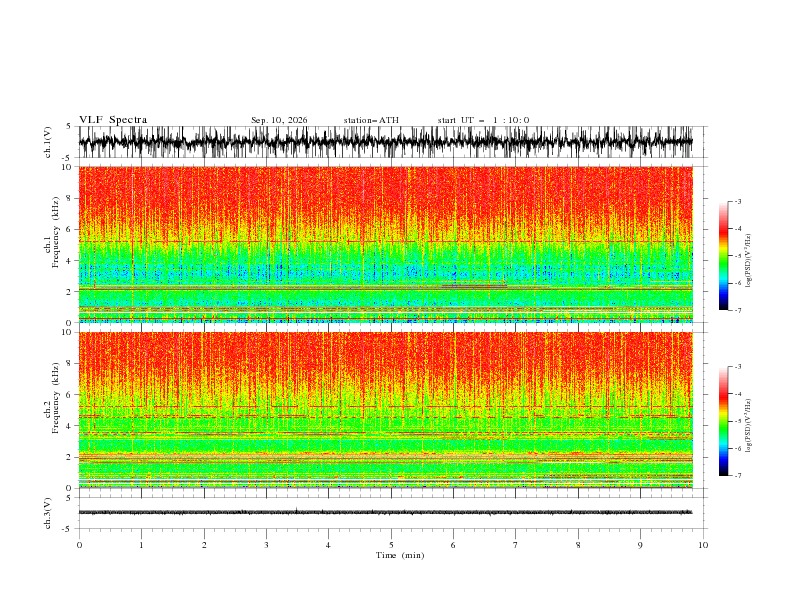Click the log(PSD) label beside ch.1 colorbar
Viewport: 792px width, 612px height.
pyautogui.click(x=749, y=261)
